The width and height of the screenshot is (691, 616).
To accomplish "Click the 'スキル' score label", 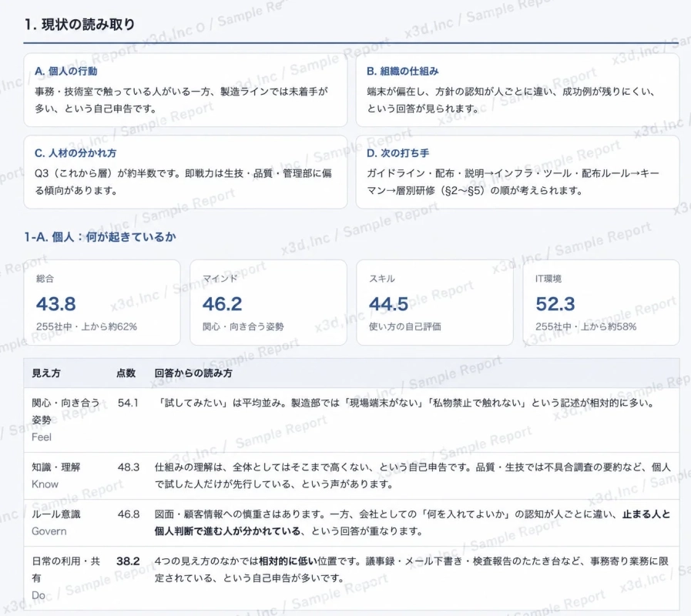I will (x=381, y=278).
